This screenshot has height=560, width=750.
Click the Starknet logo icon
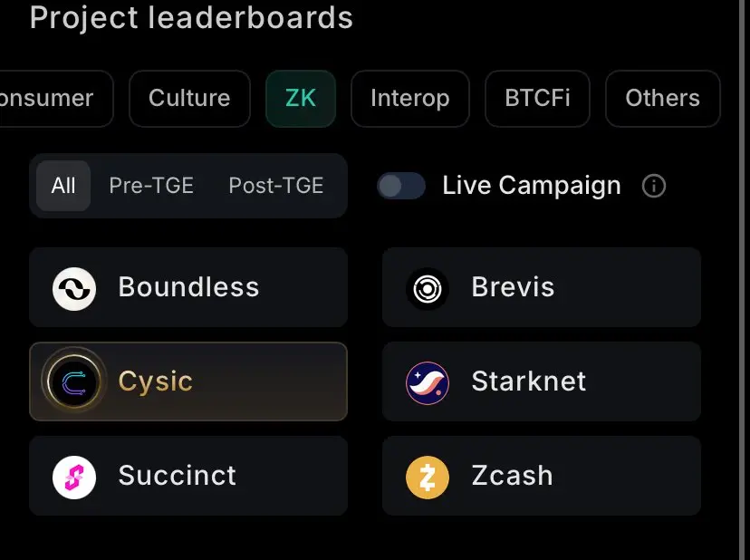[x=428, y=382]
